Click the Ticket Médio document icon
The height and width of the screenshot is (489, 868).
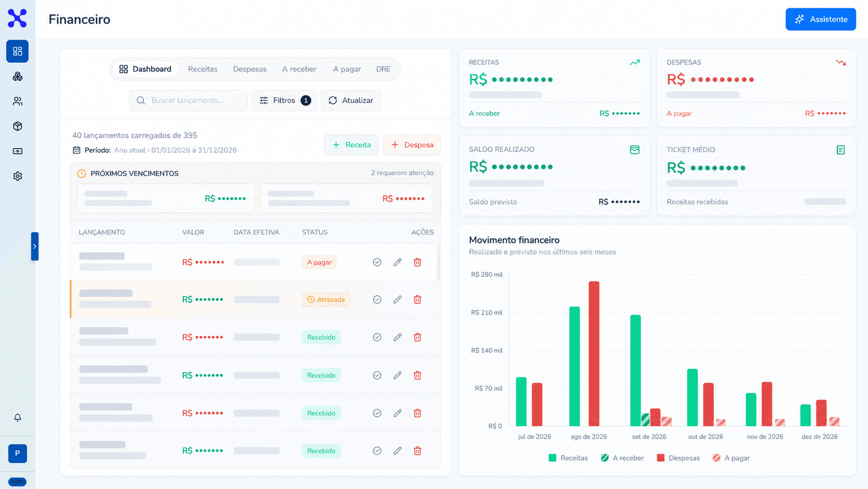point(840,150)
